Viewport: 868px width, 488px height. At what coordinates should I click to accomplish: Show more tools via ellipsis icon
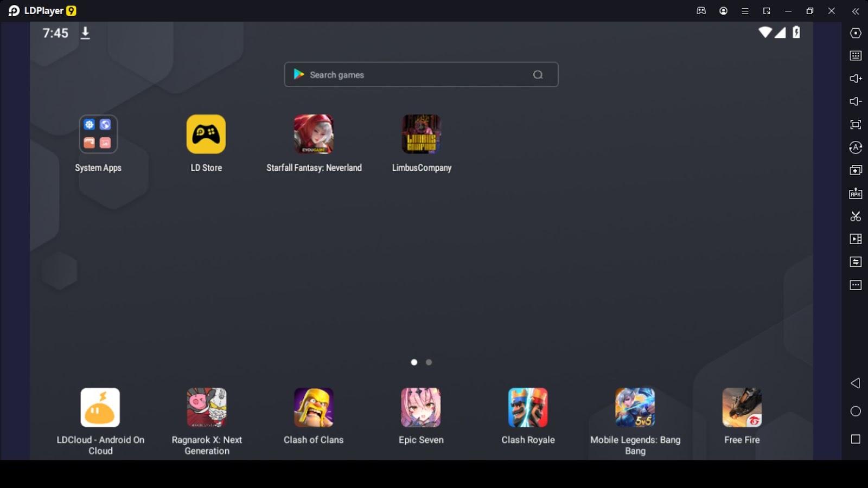click(856, 285)
